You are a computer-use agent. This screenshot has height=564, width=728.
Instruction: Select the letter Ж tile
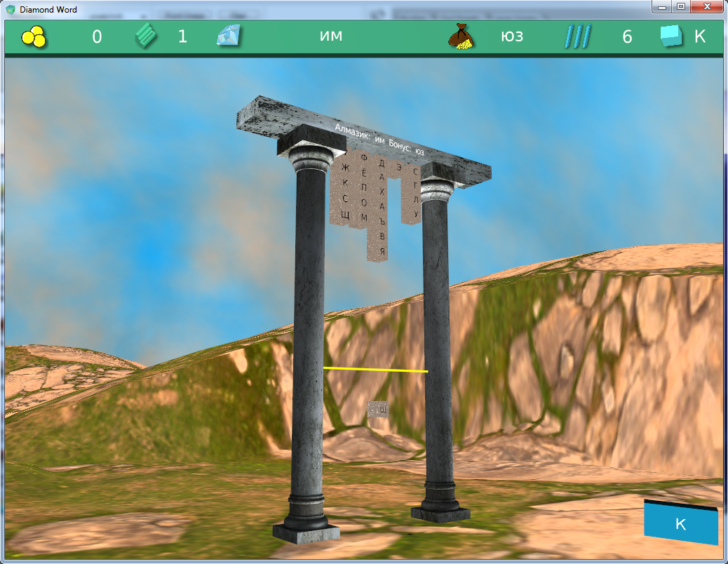click(x=344, y=168)
